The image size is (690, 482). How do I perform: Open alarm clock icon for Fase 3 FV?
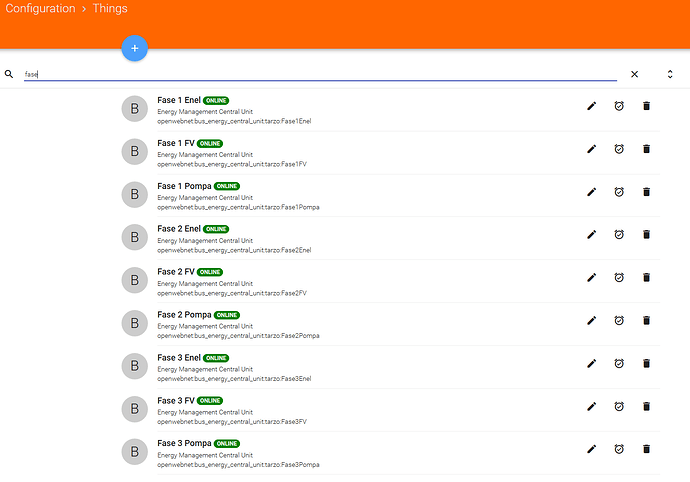619,406
